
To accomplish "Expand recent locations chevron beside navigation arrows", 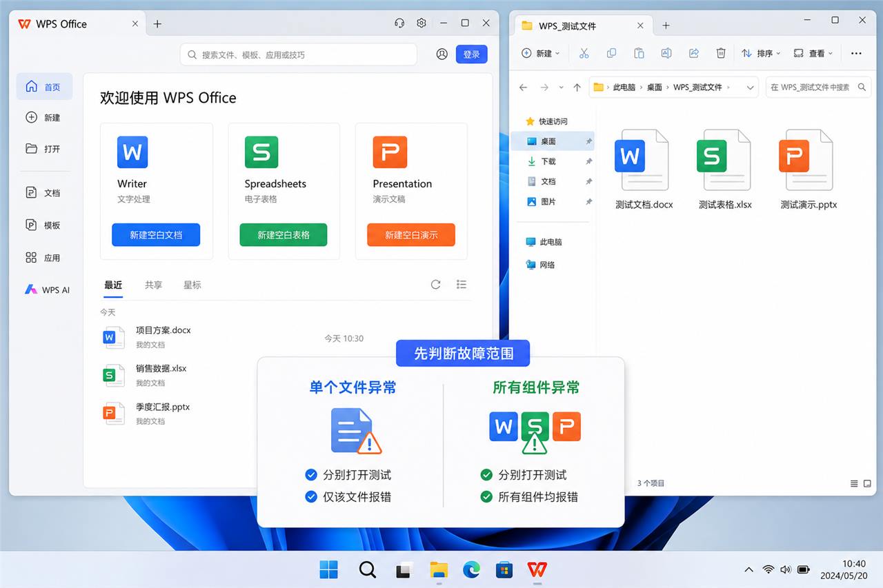I will (x=560, y=88).
